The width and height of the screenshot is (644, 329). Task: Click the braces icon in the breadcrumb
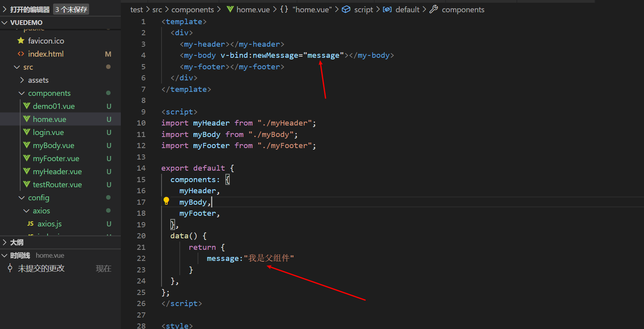pos(284,9)
